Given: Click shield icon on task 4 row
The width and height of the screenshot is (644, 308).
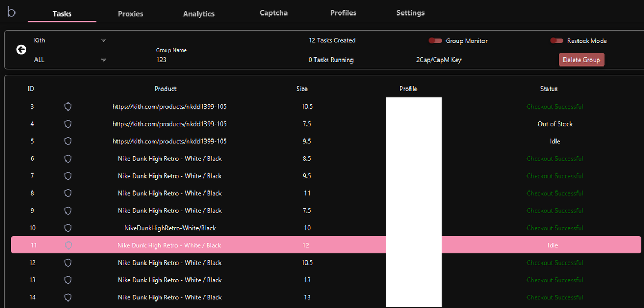Looking at the screenshot, I should click(x=68, y=124).
